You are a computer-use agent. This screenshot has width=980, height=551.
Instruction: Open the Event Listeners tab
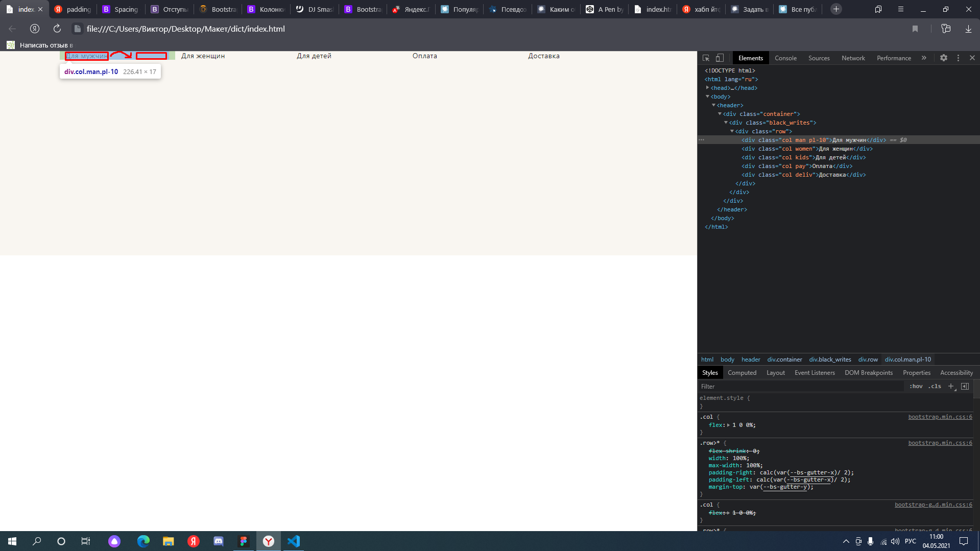[x=815, y=373]
